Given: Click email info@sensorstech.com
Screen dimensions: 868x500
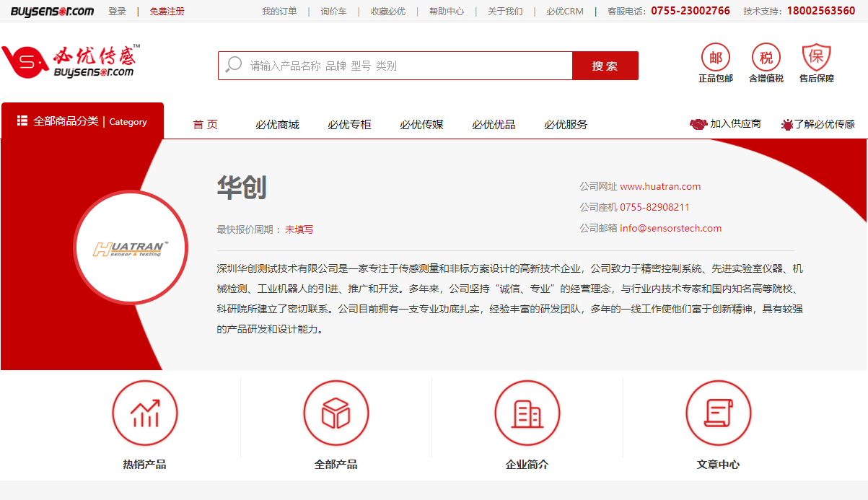Looking at the screenshot, I should [x=671, y=228].
